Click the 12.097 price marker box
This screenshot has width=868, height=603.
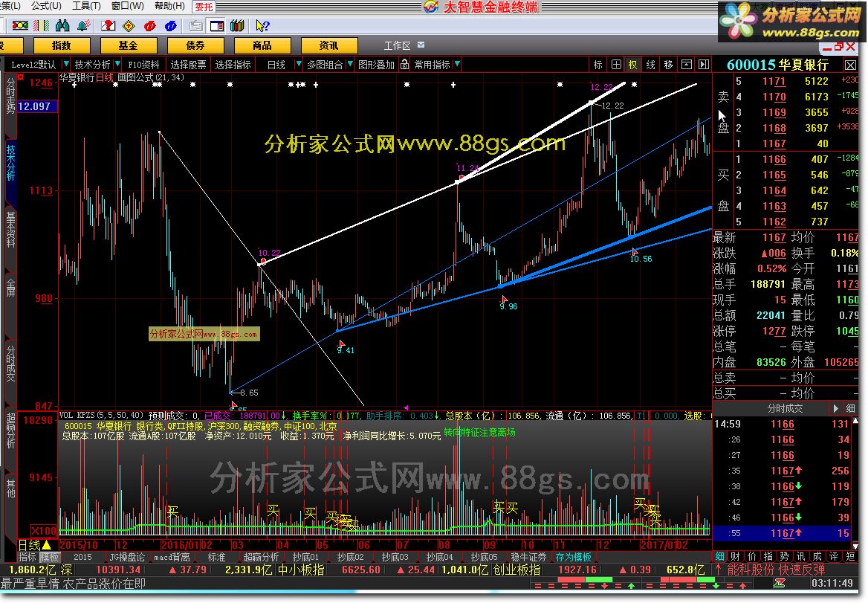(x=37, y=106)
